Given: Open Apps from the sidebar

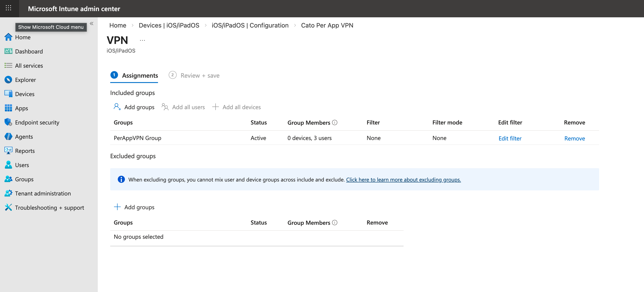Looking at the screenshot, I should [x=22, y=108].
